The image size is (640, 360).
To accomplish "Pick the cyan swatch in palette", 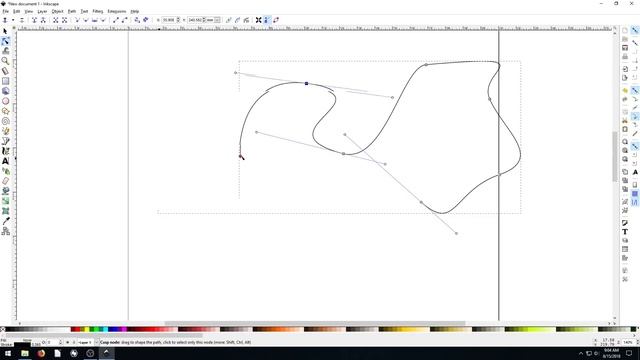I will 105,329.
